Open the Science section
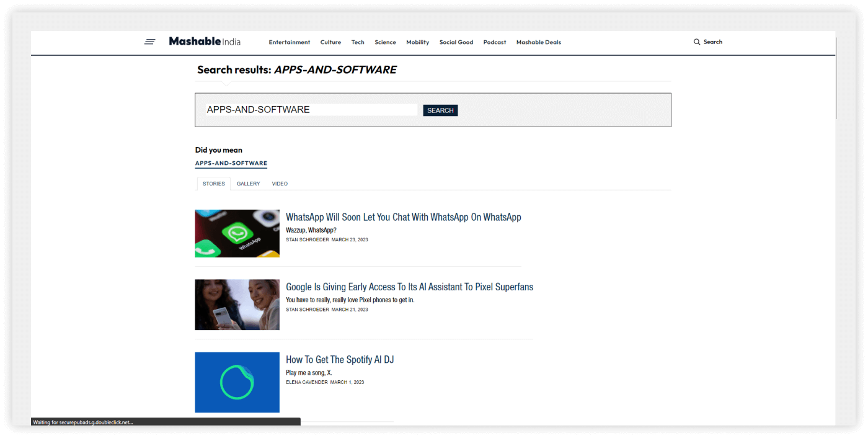Viewport: 868px width, 438px height. (385, 42)
